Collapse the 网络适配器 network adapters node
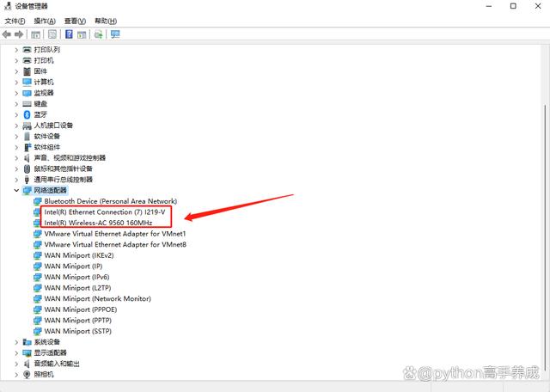The height and width of the screenshot is (392, 550). coord(16,190)
